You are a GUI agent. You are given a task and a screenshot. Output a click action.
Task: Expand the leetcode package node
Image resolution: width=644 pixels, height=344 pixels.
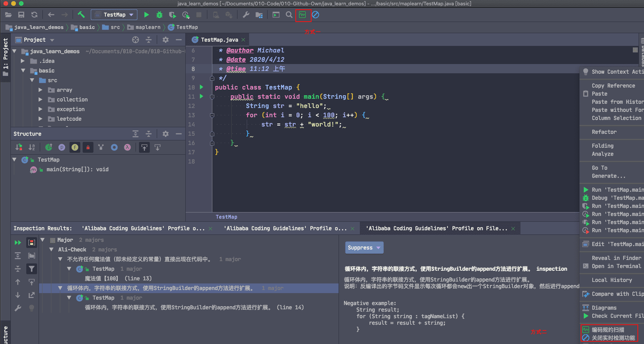41,119
